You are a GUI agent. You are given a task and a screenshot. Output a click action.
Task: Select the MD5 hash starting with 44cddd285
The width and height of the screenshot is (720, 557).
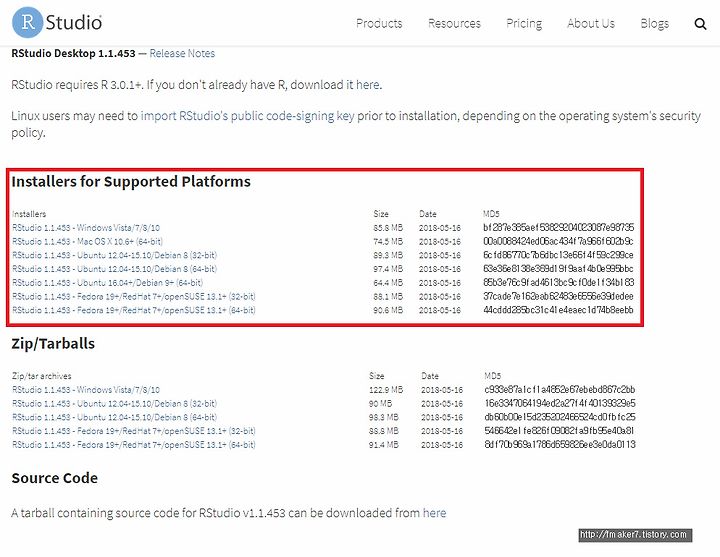(558, 310)
